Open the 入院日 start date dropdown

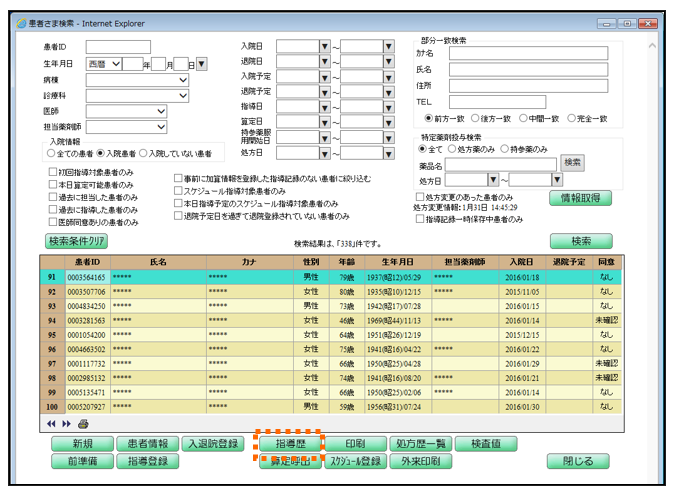click(x=324, y=46)
